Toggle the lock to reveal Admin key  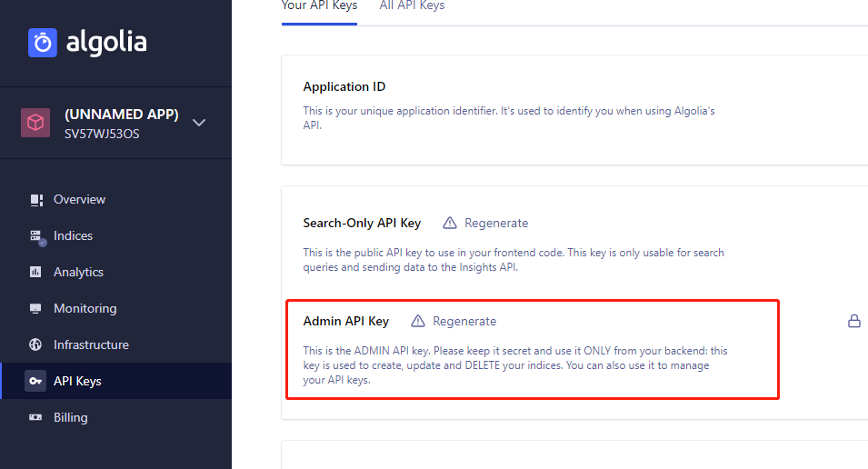[x=853, y=321]
